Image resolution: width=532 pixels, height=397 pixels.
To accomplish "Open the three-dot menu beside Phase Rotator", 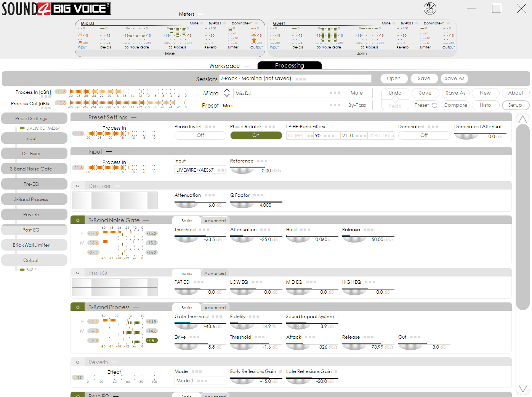I will tap(270, 127).
